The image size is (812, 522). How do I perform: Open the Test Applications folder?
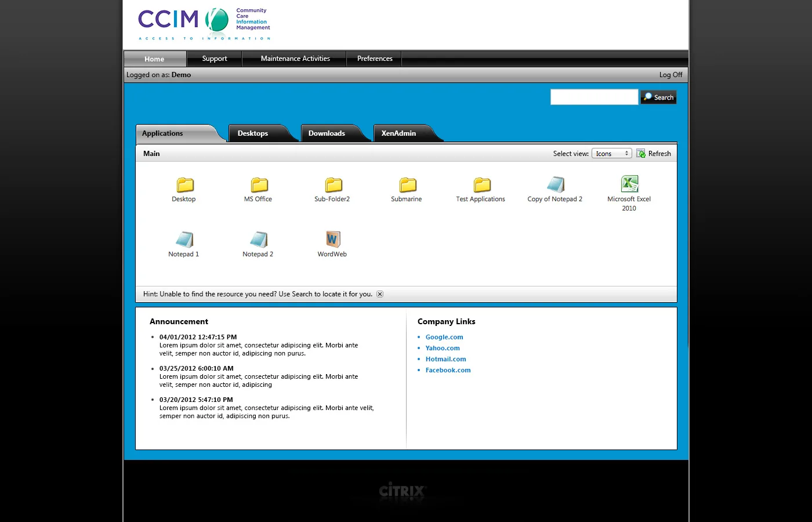[481, 185]
